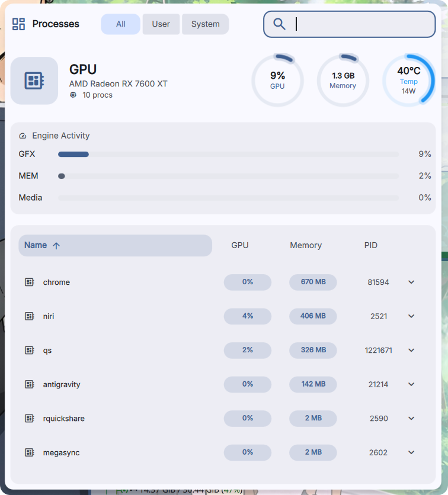Click chrome's 670 MB memory badge
The image size is (448, 495).
313,282
